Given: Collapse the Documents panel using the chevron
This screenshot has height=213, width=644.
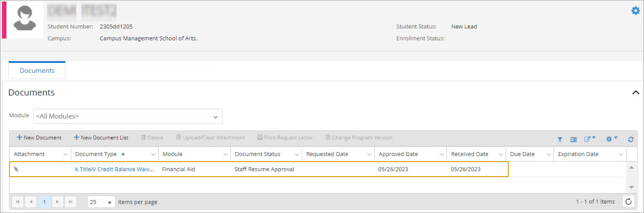Looking at the screenshot, I should [x=635, y=93].
